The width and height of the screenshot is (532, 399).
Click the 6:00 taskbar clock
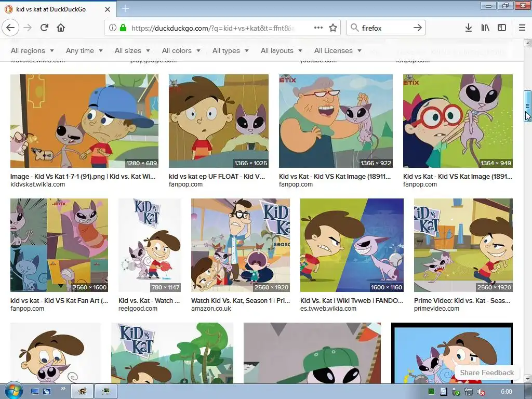pos(506,392)
